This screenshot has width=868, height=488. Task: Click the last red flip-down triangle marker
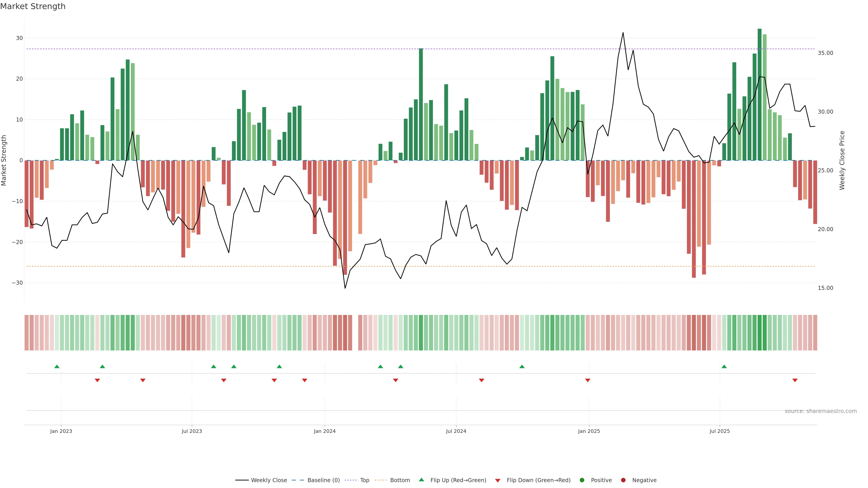click(795, 380)
